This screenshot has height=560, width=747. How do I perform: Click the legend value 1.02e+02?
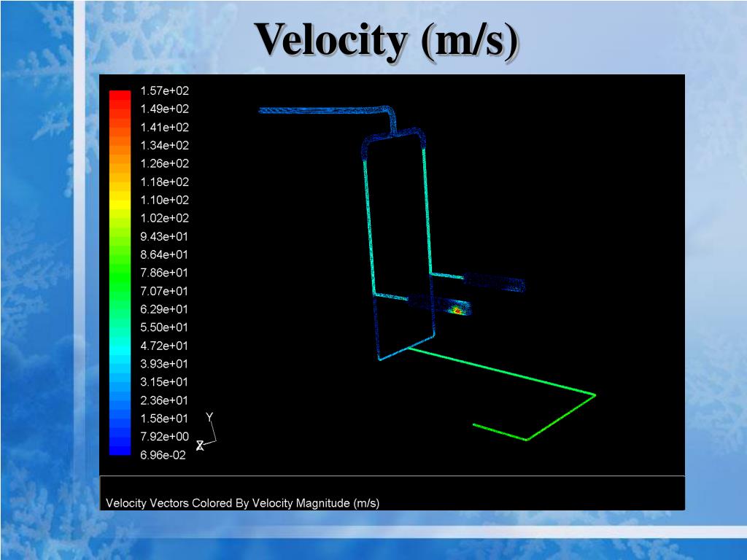click(164, 218)
